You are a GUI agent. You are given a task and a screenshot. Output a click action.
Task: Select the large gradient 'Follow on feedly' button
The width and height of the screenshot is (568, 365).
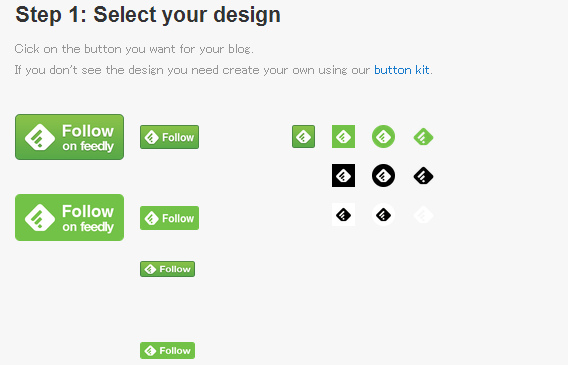click(x=70, y=137)
